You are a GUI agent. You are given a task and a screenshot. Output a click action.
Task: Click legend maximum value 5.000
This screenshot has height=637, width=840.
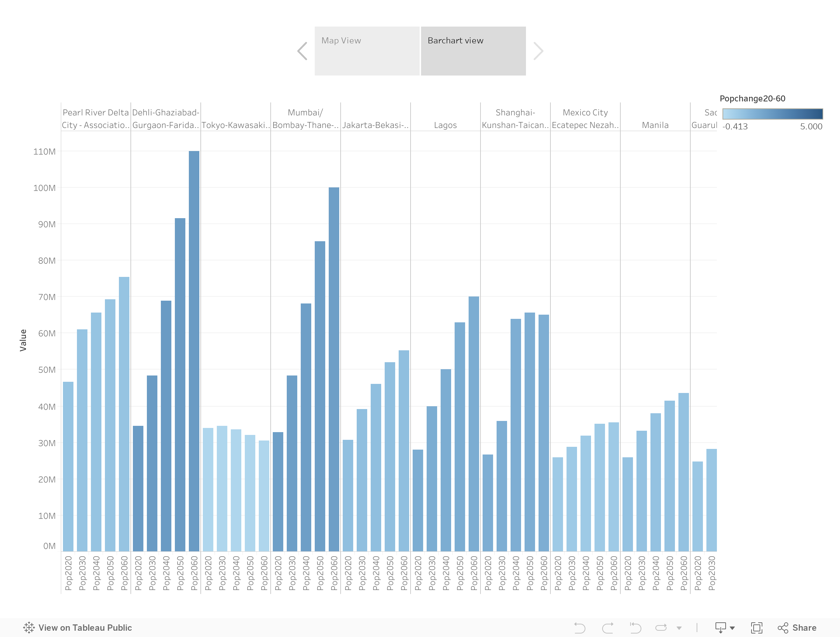click(811, 127)
